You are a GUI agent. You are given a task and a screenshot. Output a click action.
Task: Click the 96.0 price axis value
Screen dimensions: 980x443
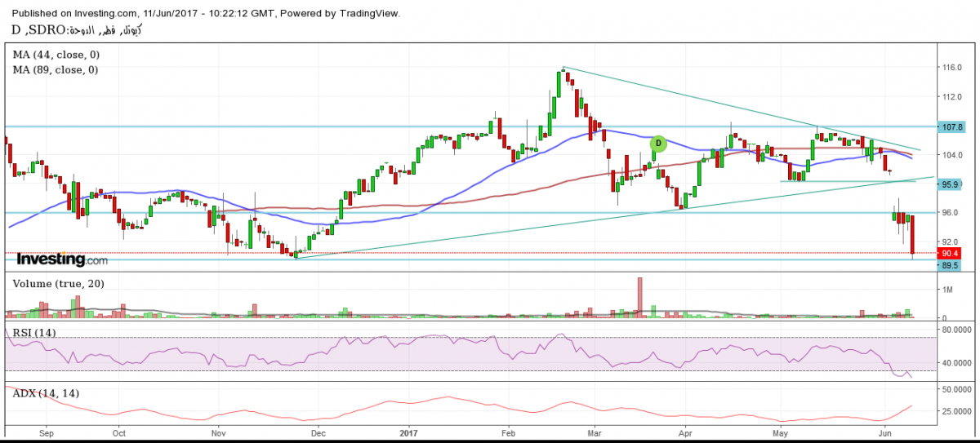click(x=950, y=212)
